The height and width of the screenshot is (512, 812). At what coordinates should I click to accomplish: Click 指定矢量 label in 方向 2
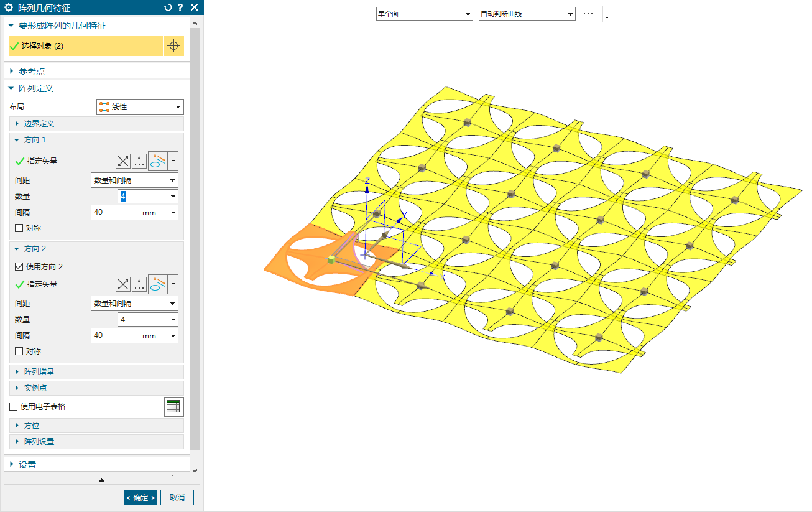42,284
